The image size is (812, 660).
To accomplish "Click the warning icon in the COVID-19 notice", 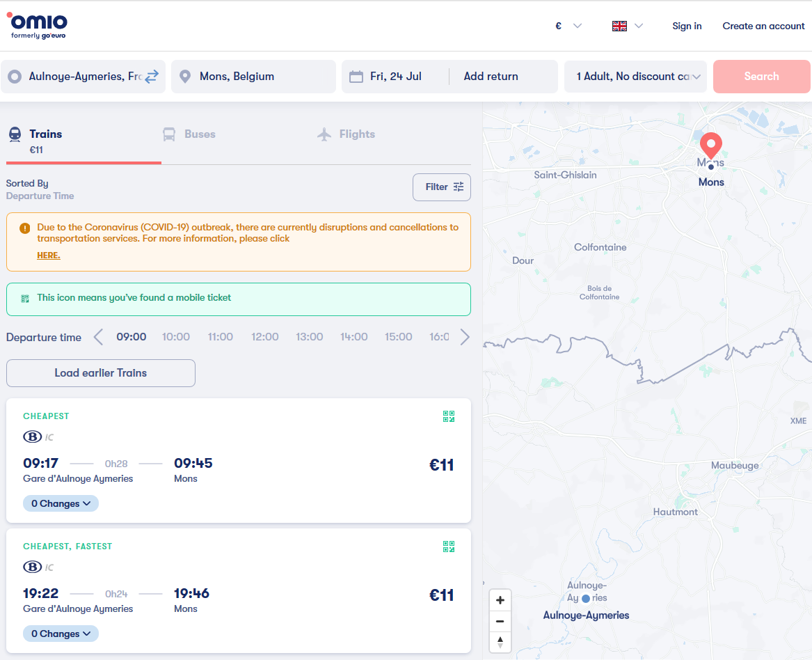I will (22, 227).
